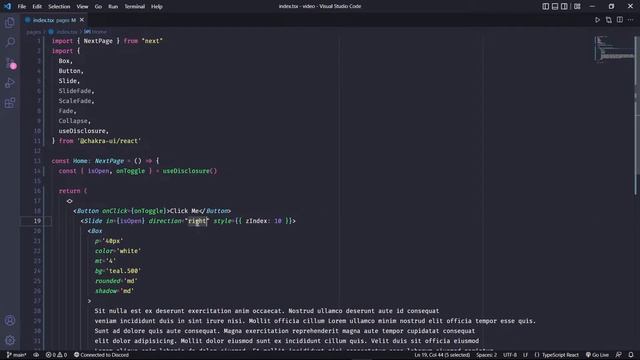The image size is (640, 360).
Task: Open the Edit menu
Action: point(37,6)
